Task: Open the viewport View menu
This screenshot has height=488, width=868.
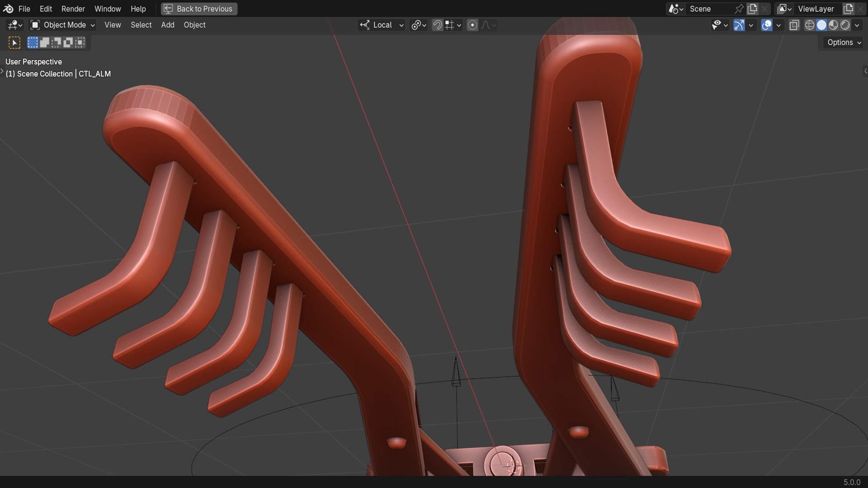Action: (113, 25)
